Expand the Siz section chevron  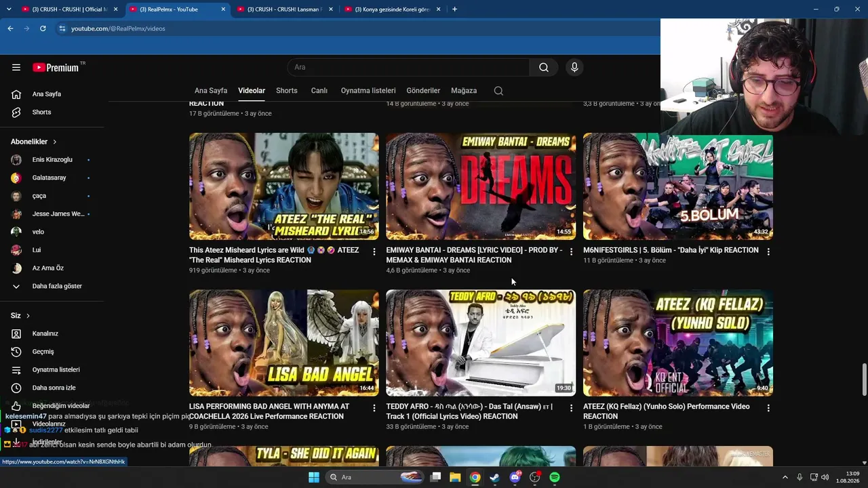click(28, 316)
